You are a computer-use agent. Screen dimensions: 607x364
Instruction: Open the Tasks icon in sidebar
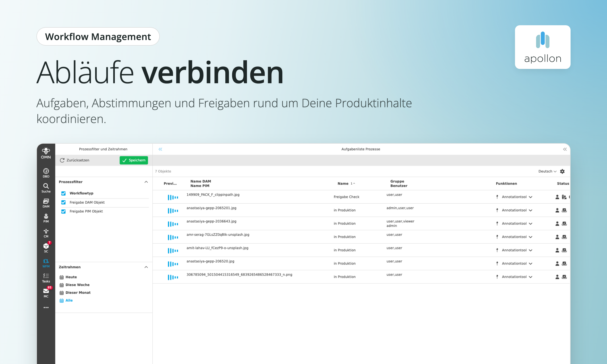[46, 278]
